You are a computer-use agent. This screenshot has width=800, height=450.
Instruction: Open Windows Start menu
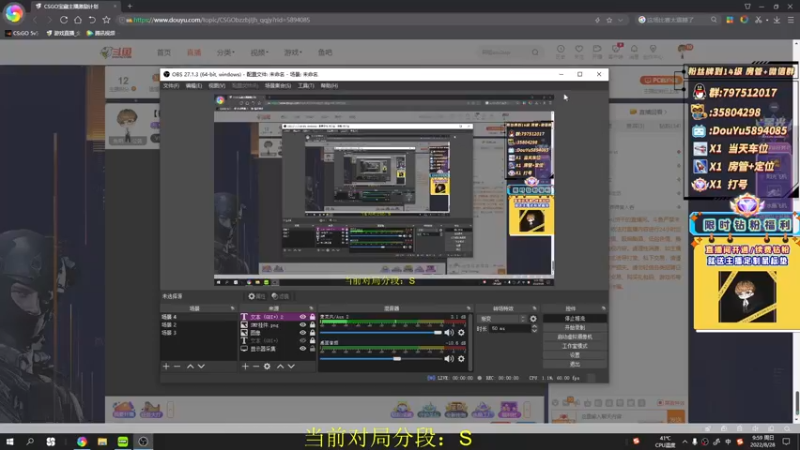point(10,441)
